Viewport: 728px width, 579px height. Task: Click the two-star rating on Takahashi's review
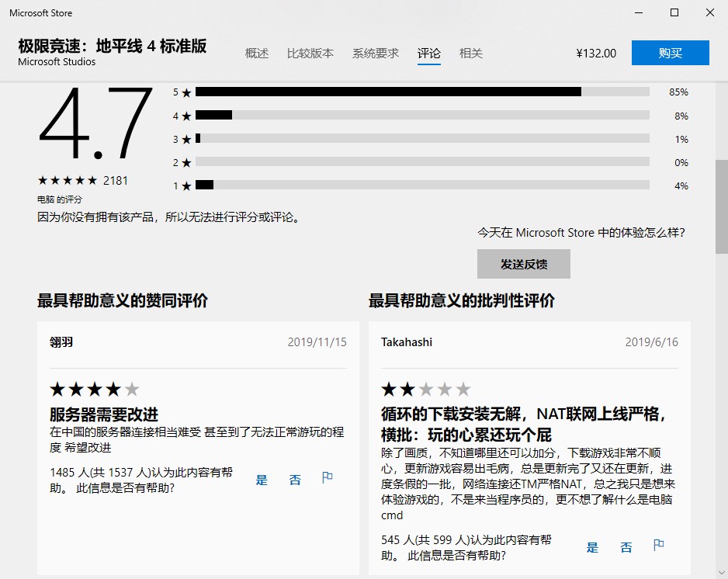click(x=425, y=388)
